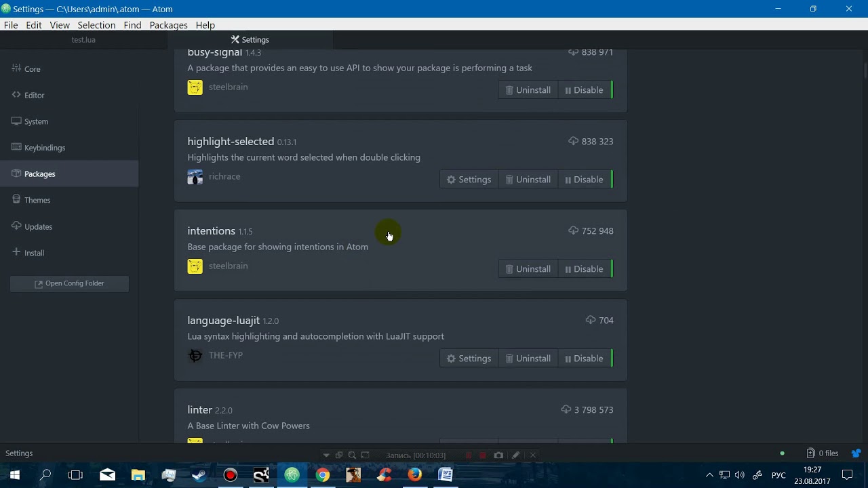
Task: Select the Packages section in sidebar
Action: pyautogui.click(x=69, y=174)
